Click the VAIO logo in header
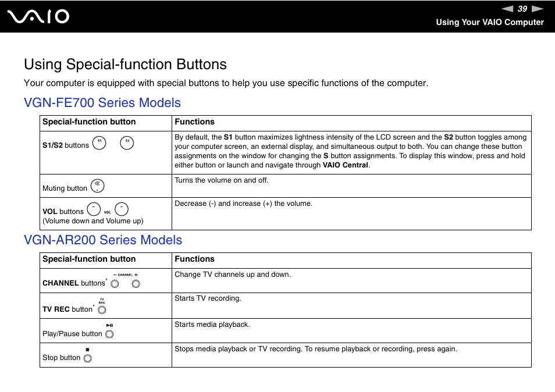The image size is (555, 392). coord(38,17)
